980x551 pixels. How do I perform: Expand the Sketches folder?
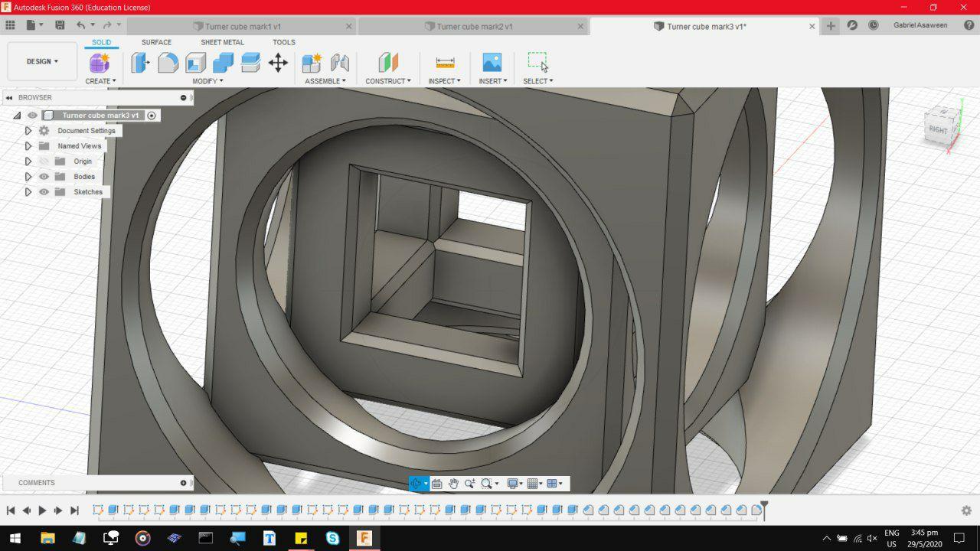(28, 192)
